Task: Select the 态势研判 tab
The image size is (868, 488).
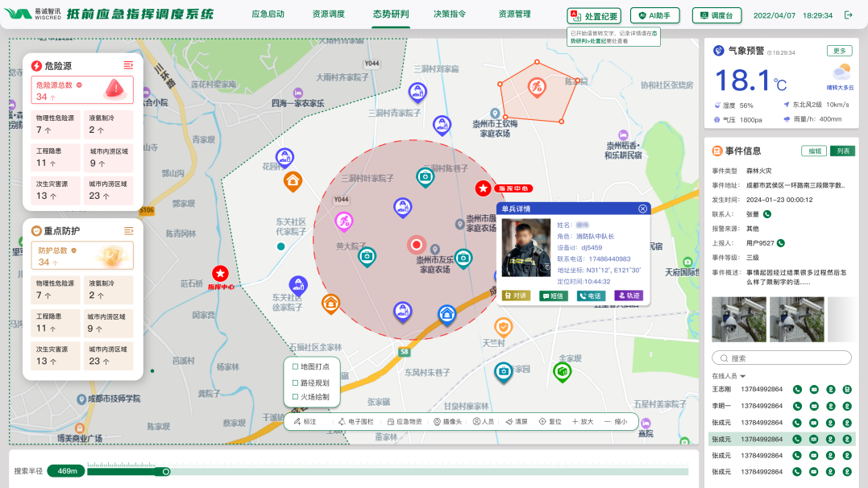Action: [391, 14]
